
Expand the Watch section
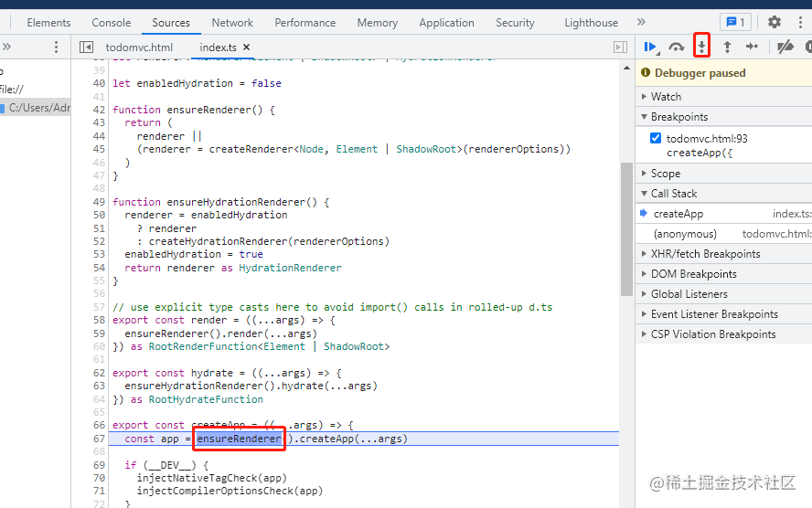723,97
